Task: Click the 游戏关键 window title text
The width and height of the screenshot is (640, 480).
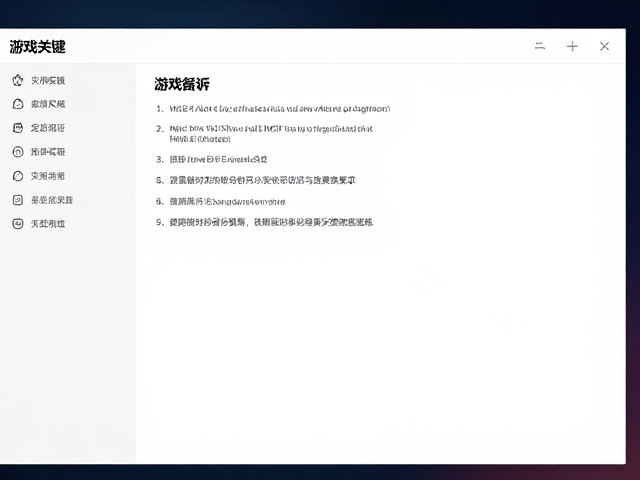Action: (38, 47)
